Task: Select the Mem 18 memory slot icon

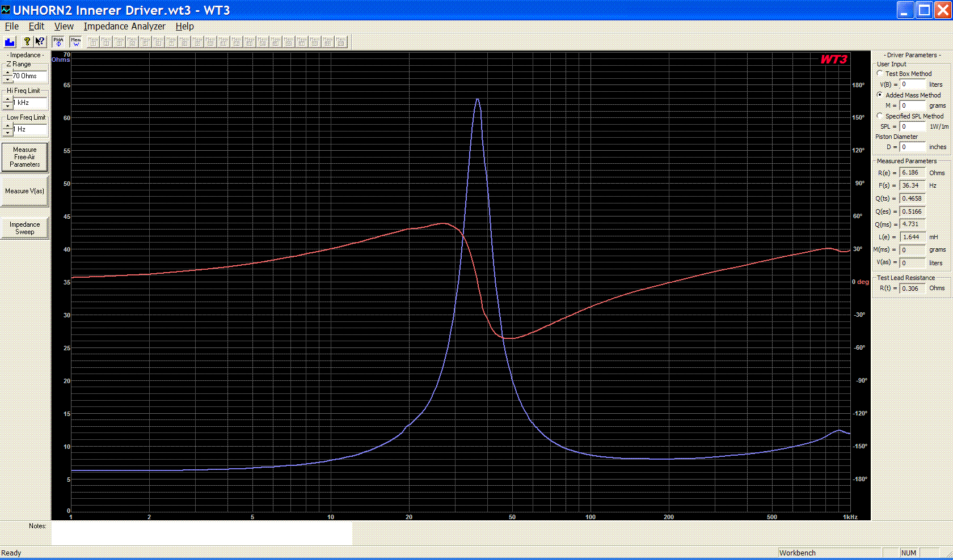Action: click(315, 41)
